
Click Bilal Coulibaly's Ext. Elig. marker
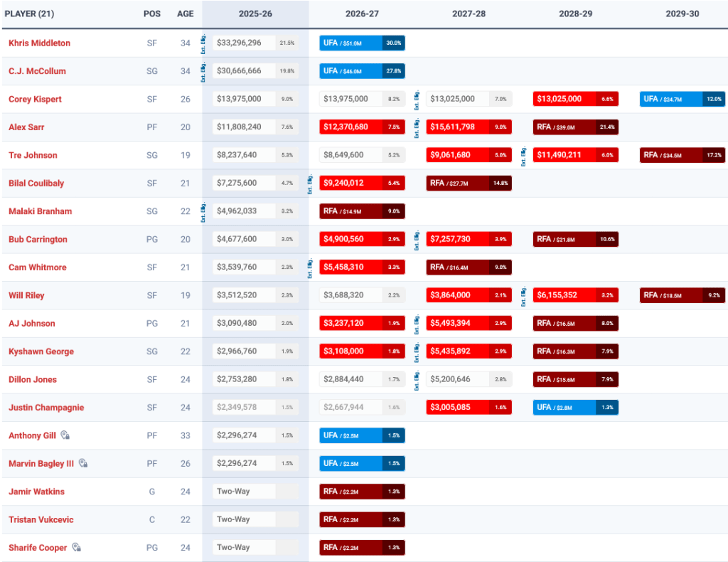click(311, 183)
